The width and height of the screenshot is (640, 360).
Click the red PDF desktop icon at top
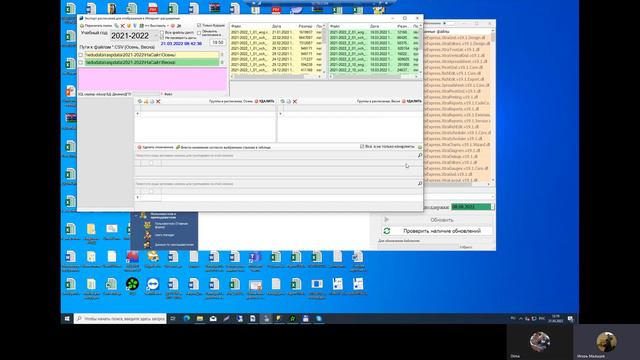pyautogui.click(x=153, y=8)
